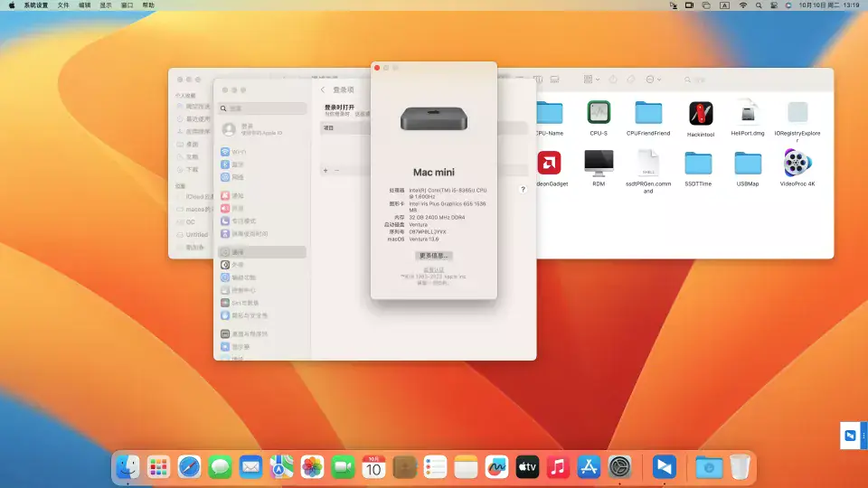Open the Finder group-by dropdown
Viewport: 868px width, 488px height.
pyautogui.click(x=591, y=80)
